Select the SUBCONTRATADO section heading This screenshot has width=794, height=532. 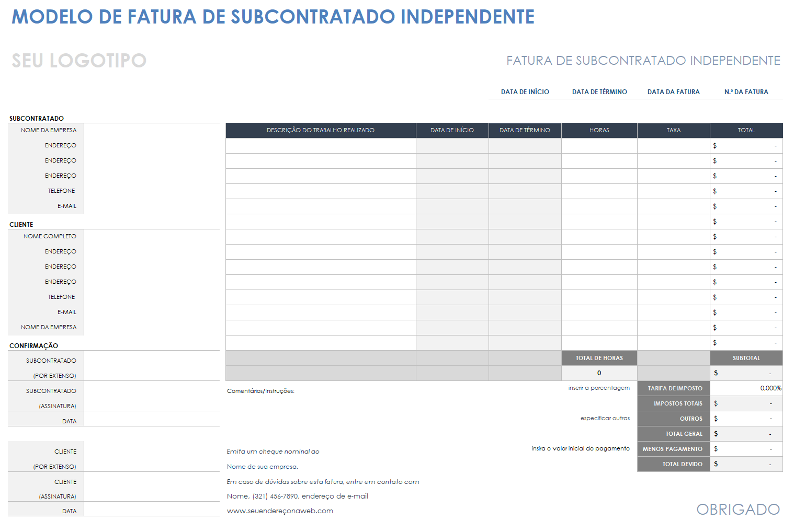click(x=37, y=119)
